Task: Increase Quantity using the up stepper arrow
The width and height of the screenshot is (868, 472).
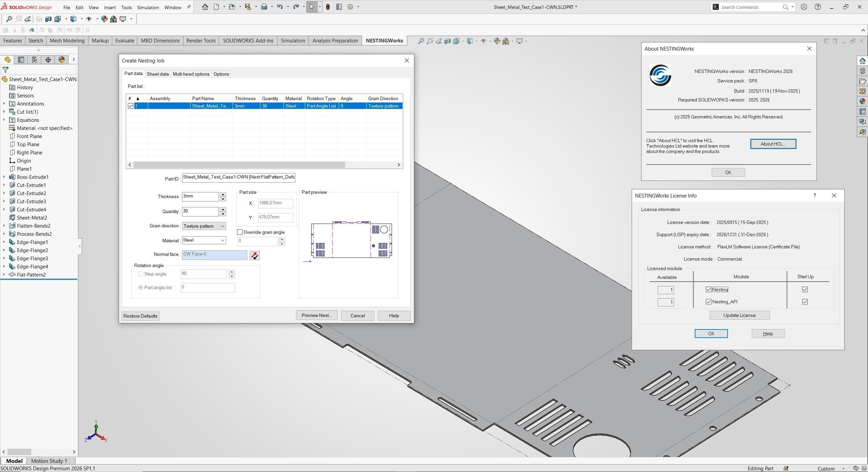Action: tap(223, 209)
